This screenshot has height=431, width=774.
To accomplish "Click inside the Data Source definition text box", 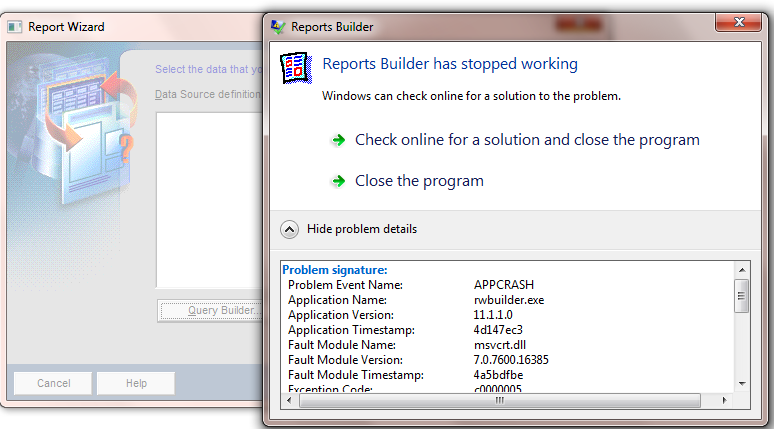I will click(x=208, y=200).
